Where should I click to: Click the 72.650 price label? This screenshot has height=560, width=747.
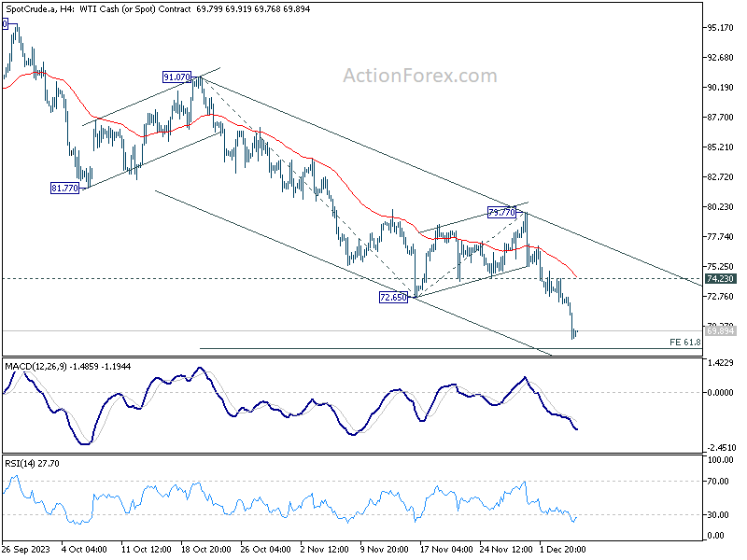(x=393, y=298)
